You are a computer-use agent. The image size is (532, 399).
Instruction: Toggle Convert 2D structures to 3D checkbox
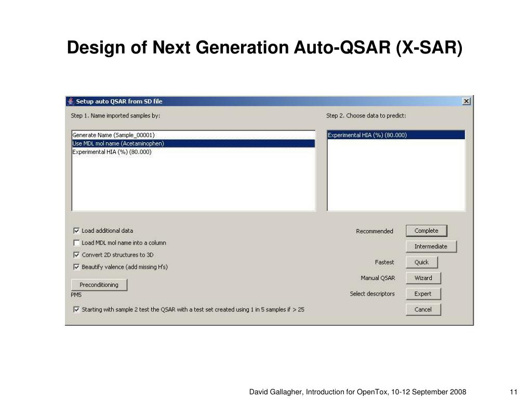(x=76, y=255)
